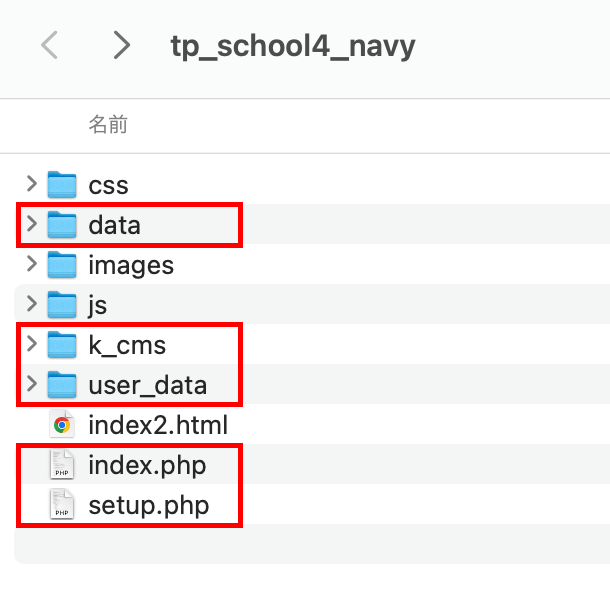Click the js folder icon
This screenshot has height=596, width=610.
coord(62,305)
